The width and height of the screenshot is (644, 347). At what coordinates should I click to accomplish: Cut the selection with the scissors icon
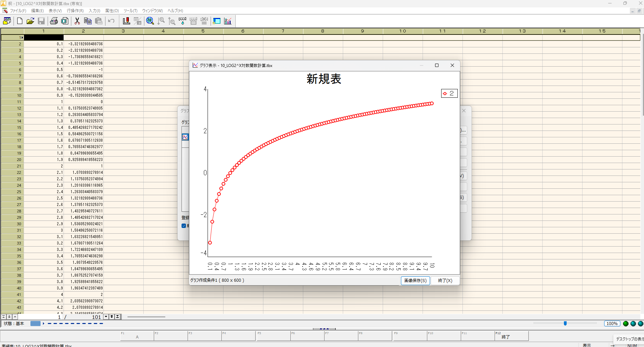[x=77, y=21]
